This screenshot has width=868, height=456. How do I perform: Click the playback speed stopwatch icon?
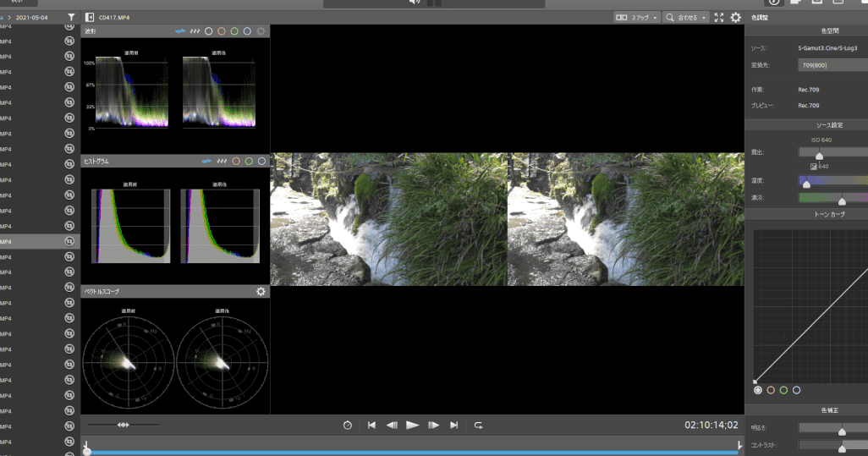pyautogui.click(x=348, y=426)
